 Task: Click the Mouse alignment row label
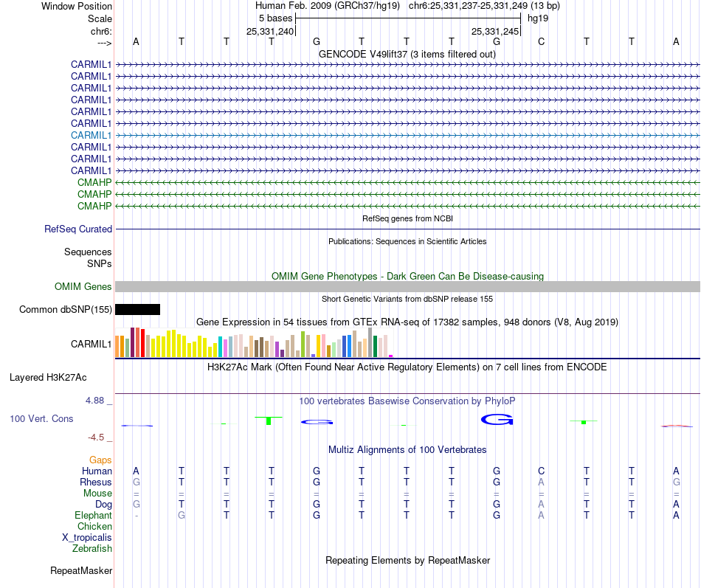[97, 494]
